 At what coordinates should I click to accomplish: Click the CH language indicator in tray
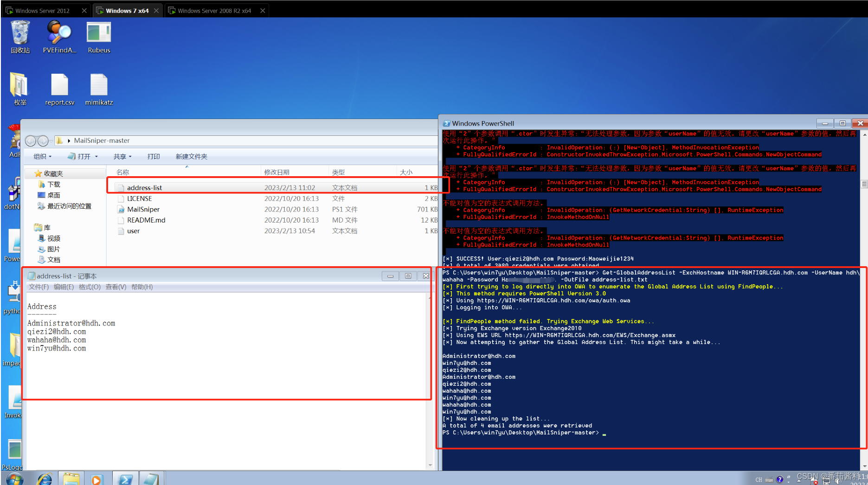point(759,479)
